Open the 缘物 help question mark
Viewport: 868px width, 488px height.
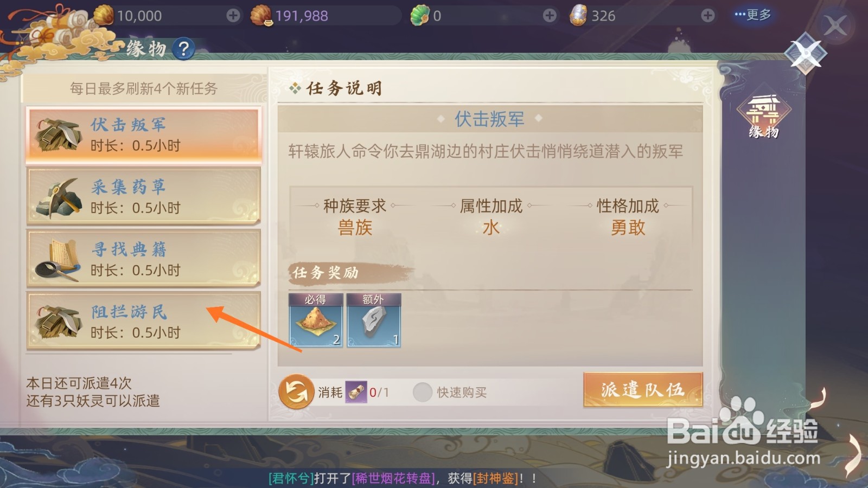[184, 49]
